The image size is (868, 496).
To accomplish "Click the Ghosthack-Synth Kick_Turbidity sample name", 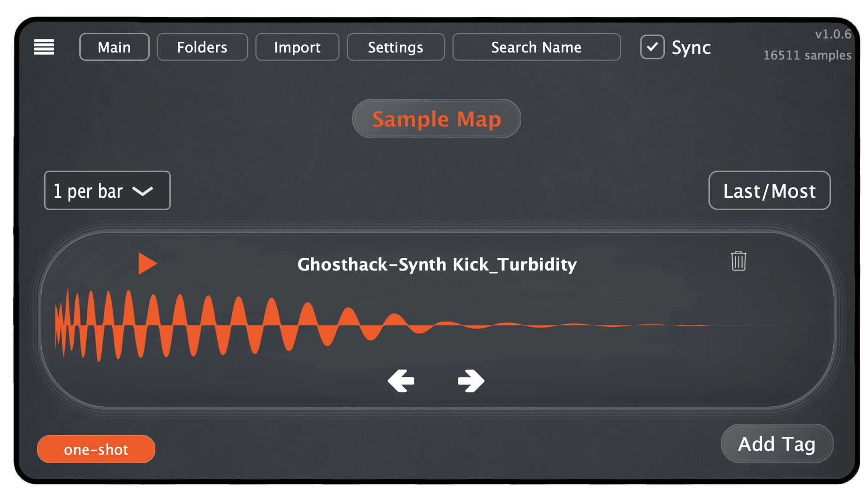I will 437,264.
